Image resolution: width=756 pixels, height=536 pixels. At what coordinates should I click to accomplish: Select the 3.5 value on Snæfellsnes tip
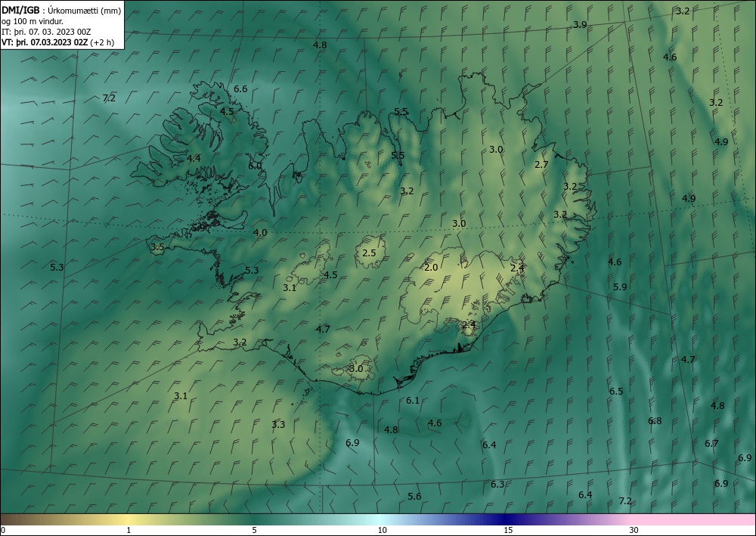coord(158,247)
